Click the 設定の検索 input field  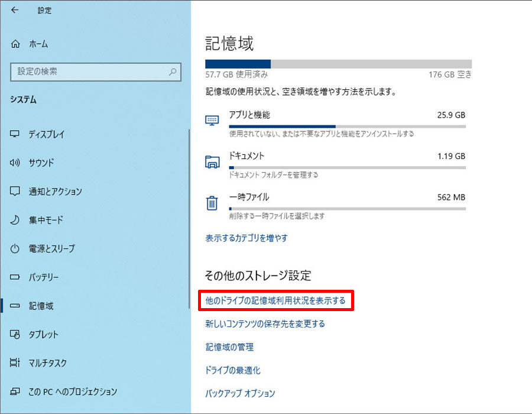coord(89,72)
